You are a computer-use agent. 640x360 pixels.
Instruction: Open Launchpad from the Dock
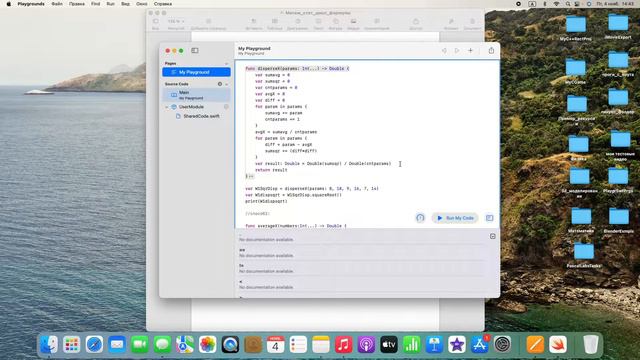pyautogui.click(x=72, y=345)
